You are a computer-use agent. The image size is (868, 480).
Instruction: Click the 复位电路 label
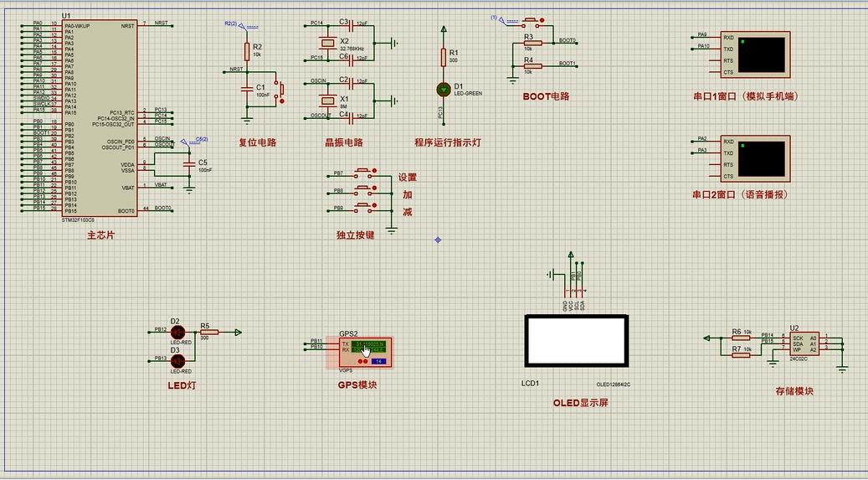[x=258, y=142]
